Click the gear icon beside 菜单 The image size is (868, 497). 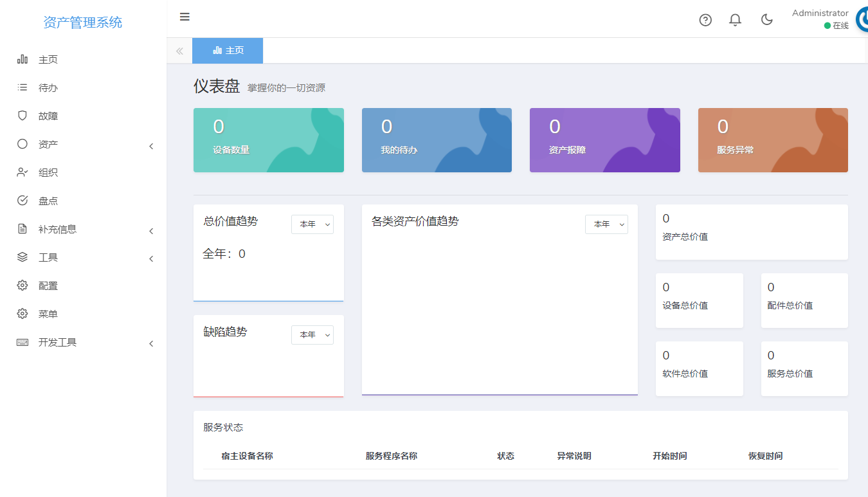(x=22, y=314)
